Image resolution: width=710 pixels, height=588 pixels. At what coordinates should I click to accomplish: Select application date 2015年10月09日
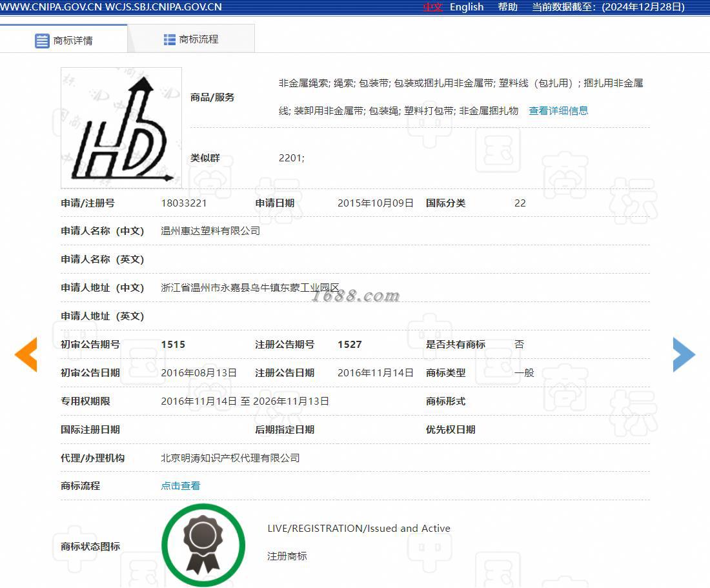tap(376, 203)
